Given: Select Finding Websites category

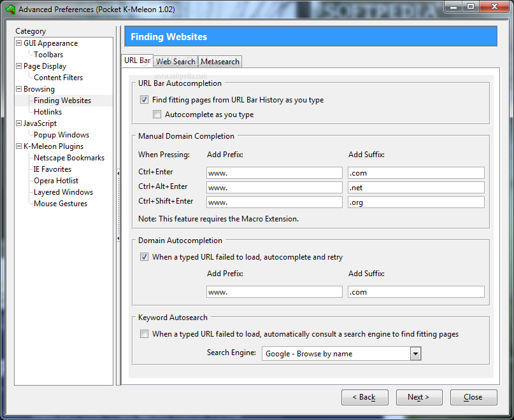Looking at the screenshot, I should (x=62, y=101).
